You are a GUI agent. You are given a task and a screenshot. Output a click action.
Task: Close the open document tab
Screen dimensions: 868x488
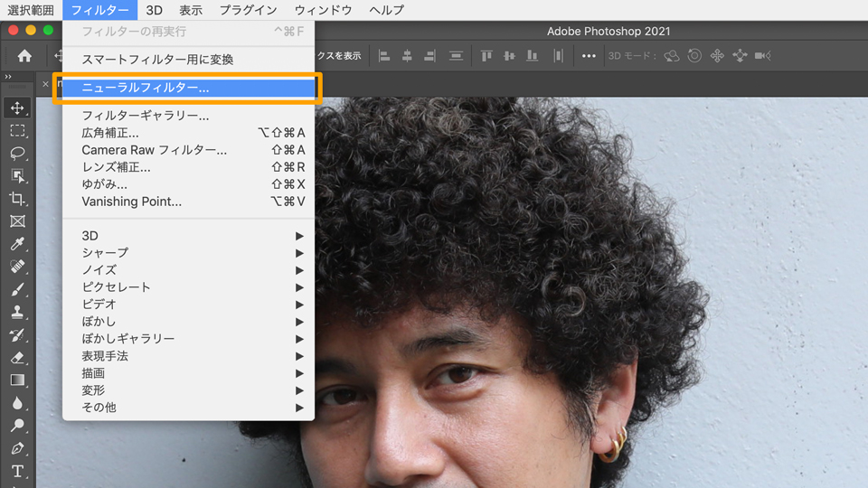(45, 84)
